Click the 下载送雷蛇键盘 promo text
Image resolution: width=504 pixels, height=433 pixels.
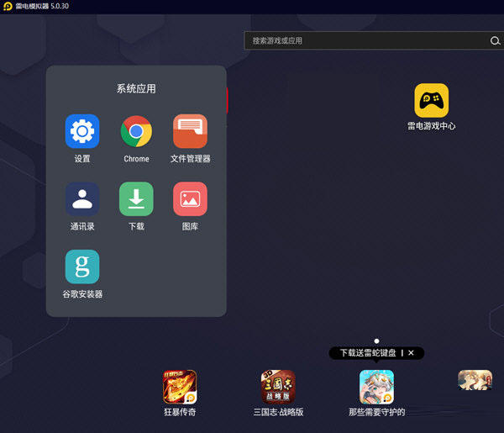point(367,353)
